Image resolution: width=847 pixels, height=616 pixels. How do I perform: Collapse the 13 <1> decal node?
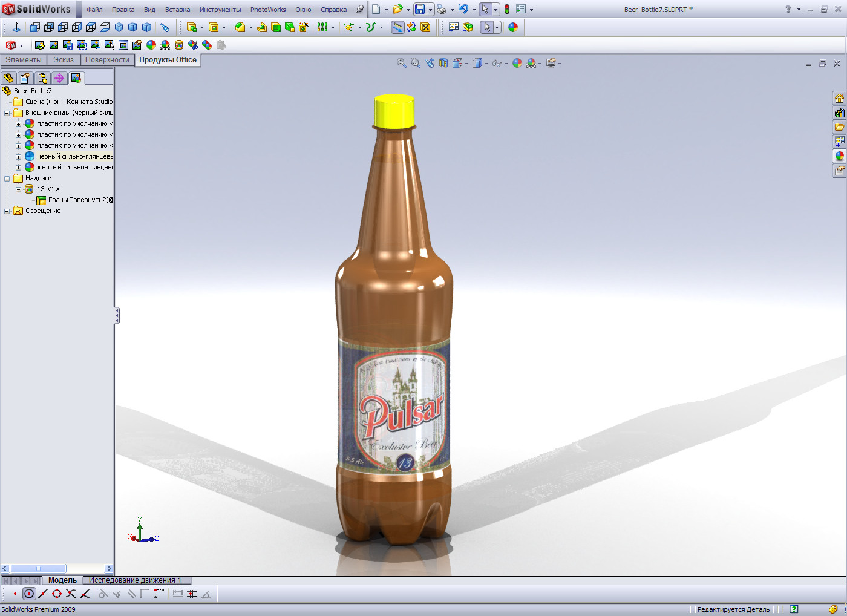(18, 189)
